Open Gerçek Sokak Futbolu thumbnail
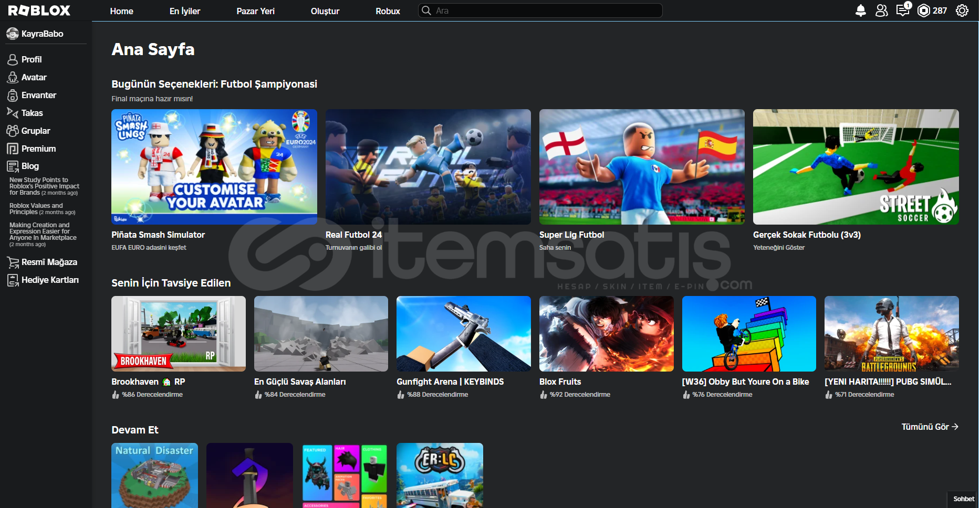980x508 pixels. (856, 167)
